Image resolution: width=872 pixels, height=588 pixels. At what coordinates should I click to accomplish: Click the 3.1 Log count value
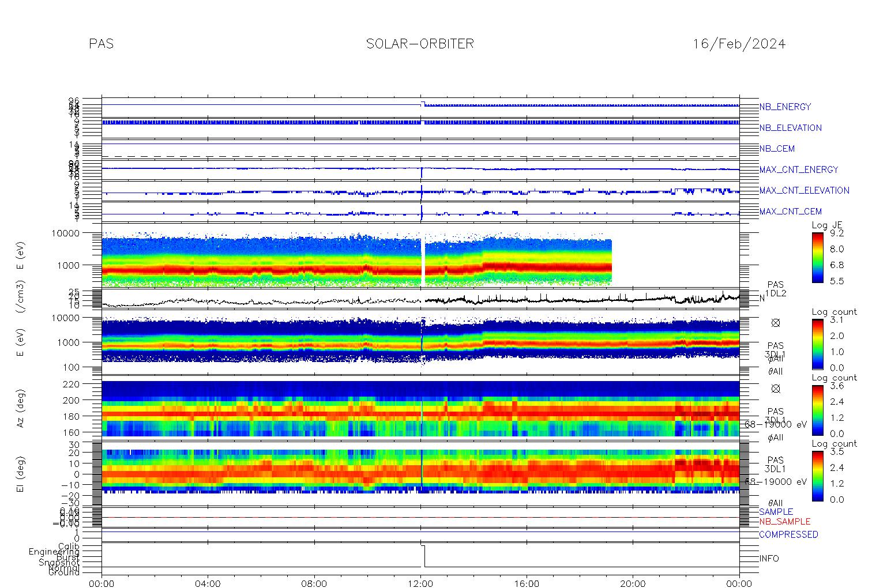tap(837, 320)
